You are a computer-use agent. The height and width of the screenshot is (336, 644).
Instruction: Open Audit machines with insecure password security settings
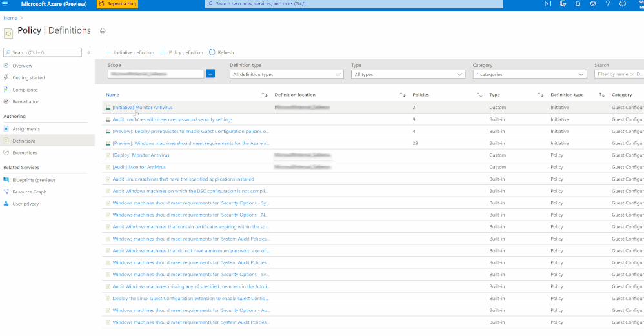(172, 119)
